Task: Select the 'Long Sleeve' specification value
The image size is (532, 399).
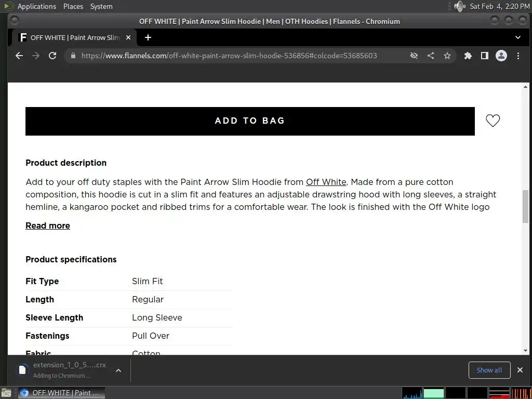Action: pyautogui.click(x=157, y=317)
